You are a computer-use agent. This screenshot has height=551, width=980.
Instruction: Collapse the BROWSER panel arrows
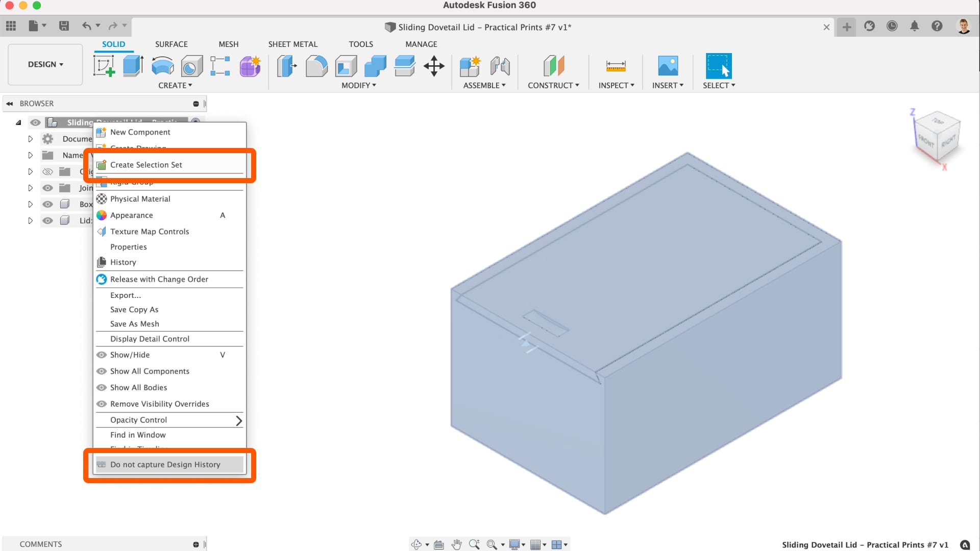click(x=10, y=104)
